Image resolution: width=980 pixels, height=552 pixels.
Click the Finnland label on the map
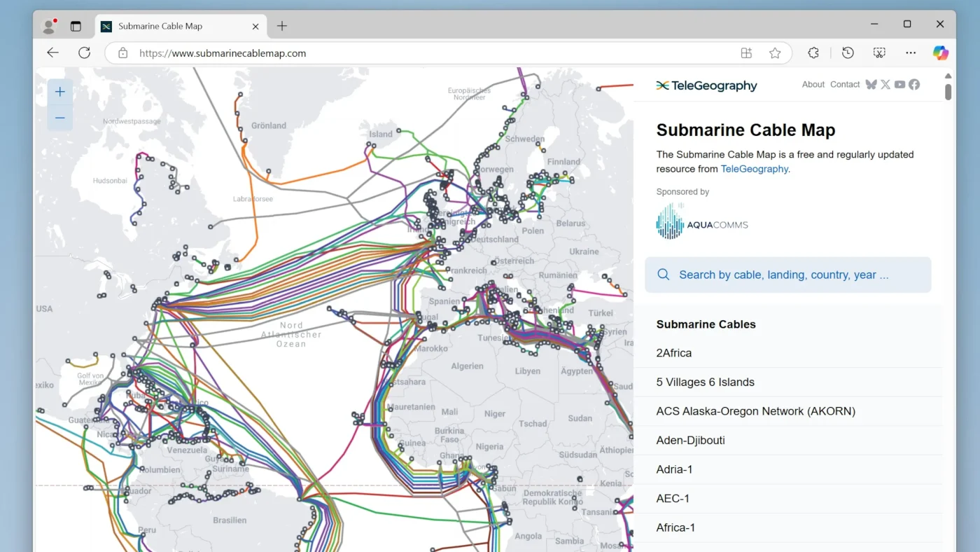[x=563, y=162]
